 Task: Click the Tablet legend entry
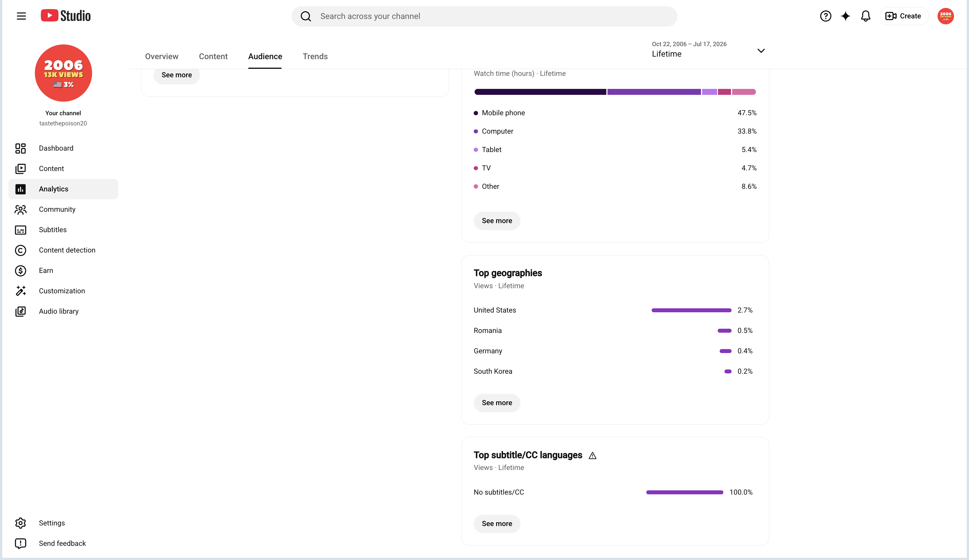coord(615,150)
